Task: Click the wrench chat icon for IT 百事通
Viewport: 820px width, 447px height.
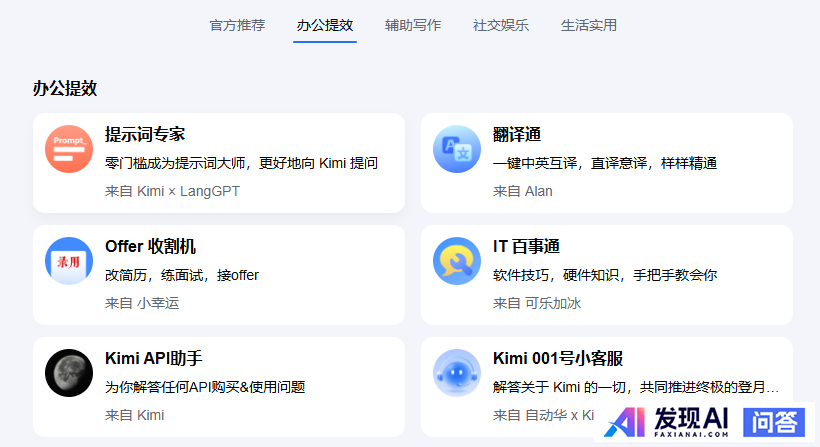Action: click(457, 261)
